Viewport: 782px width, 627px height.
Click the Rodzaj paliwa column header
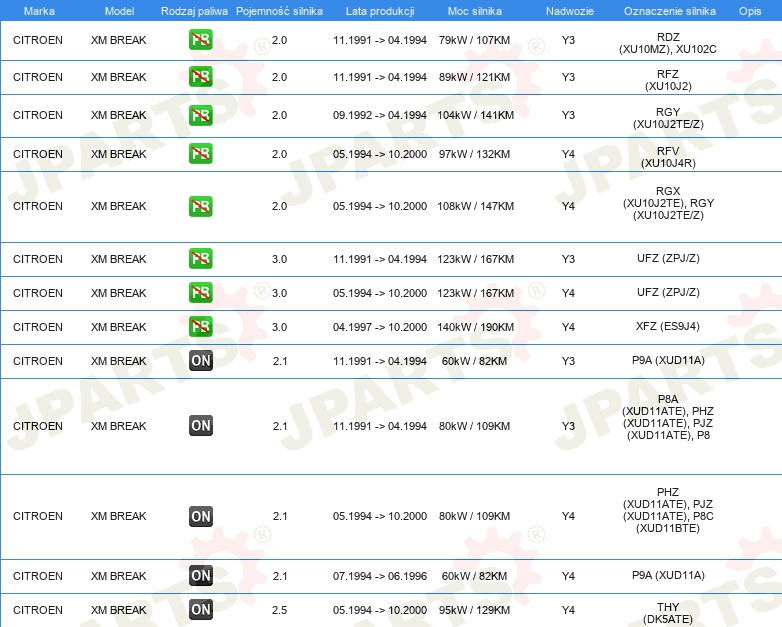[x=194, y=11]
